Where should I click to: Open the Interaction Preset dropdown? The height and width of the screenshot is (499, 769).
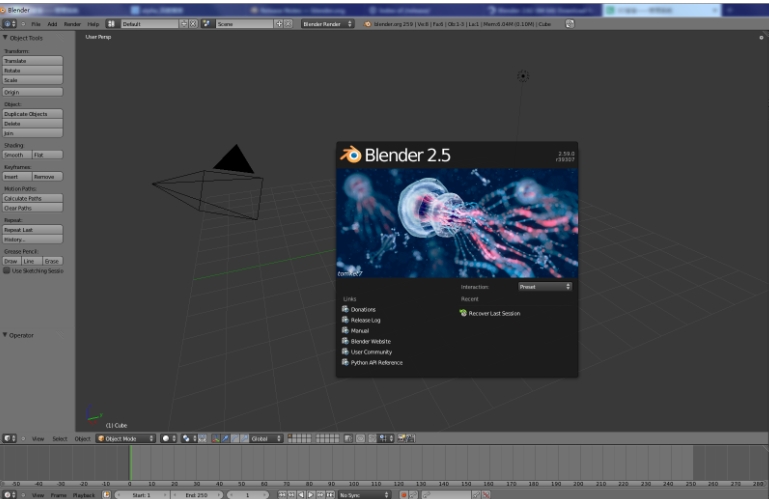(x=545, y=287)
